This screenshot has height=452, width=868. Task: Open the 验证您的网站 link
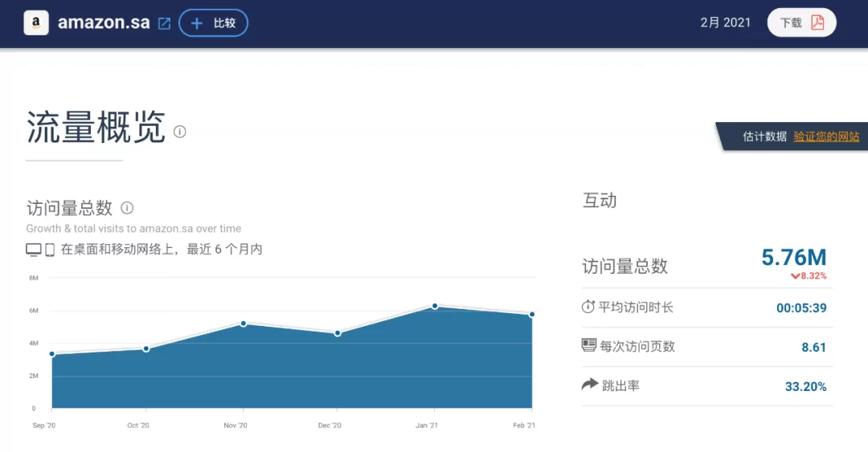(x=826, y=136)
